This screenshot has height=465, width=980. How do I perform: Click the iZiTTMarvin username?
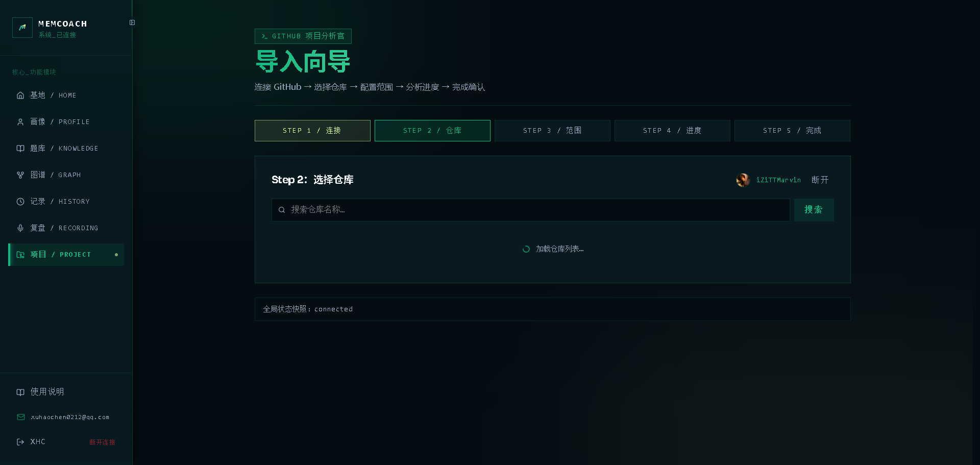(x=778, y=180)
